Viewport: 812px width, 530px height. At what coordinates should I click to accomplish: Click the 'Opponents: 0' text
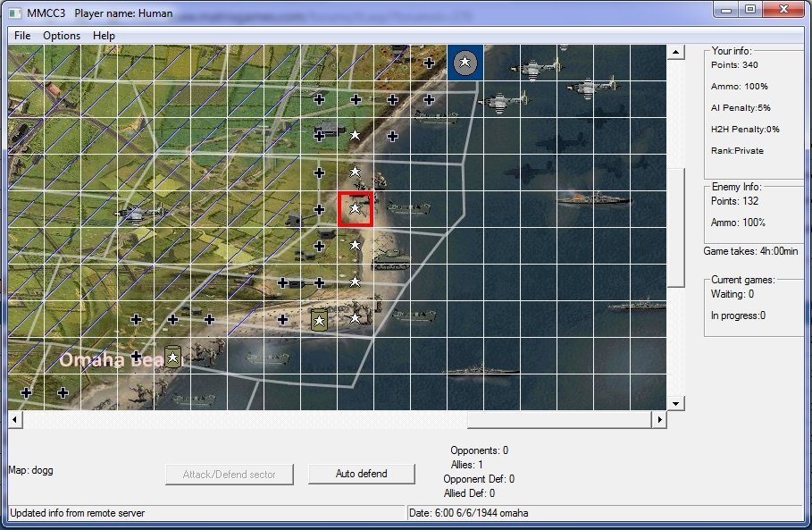coord(479,450)
